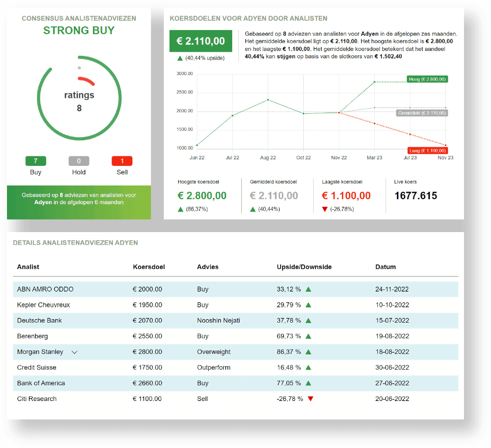Expand the Morgan Stanley row chevron
Image resolution: width=491 pixels, height=448 pixels.
pos(74,352)
